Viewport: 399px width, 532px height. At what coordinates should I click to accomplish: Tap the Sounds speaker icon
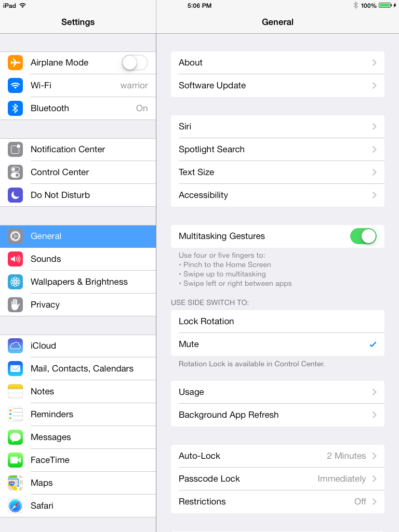[x=15, y=259]
